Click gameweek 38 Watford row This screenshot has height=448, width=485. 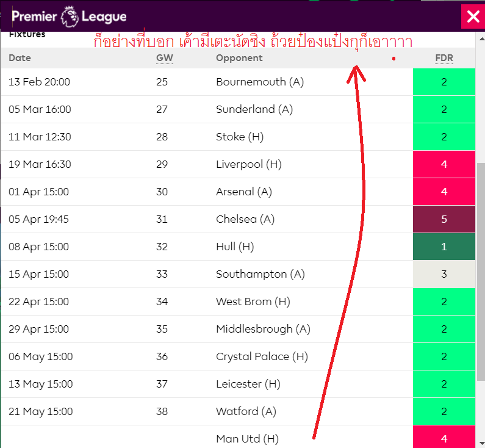pyautogui.click(x=162, y=411)
